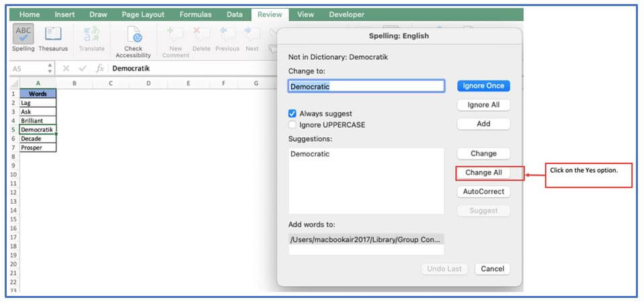The image size is (644, 304).
Task: Click the Ignore All button
Action: coord(483,105)
